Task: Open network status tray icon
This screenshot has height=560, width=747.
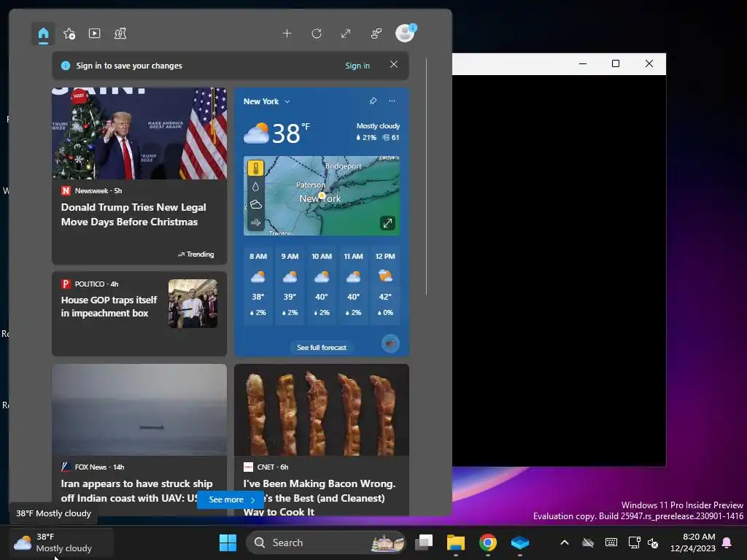Action: click(x=634, y=542)
